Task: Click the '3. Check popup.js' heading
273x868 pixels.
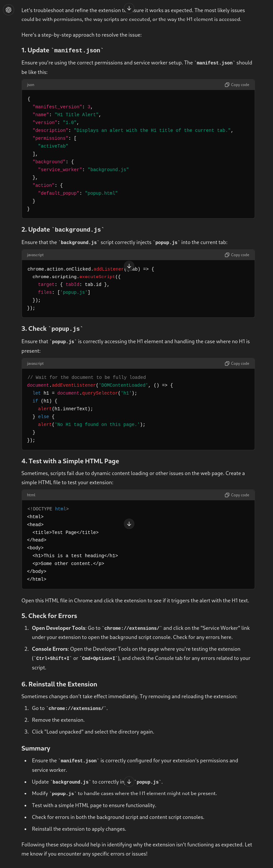Action: click(52, 328)
